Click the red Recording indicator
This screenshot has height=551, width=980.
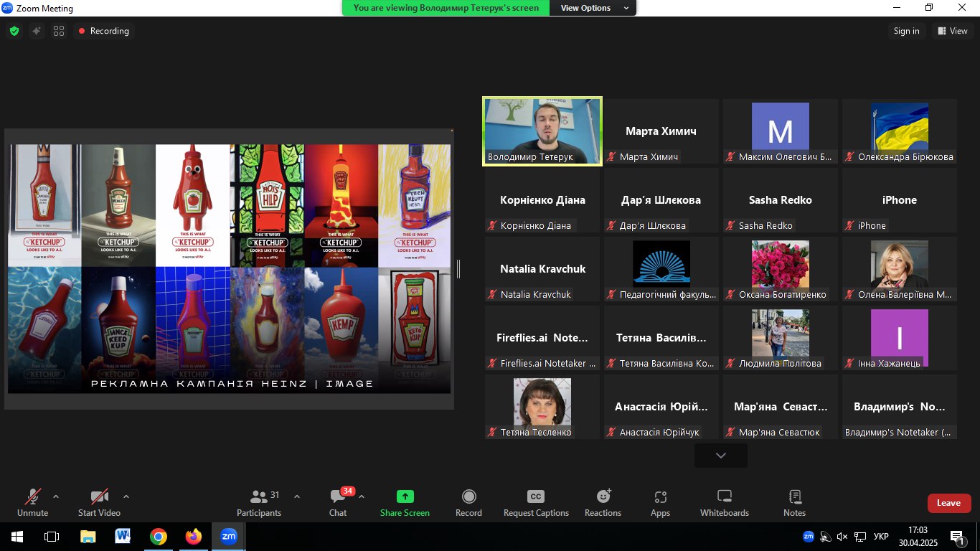coord(104,31)
